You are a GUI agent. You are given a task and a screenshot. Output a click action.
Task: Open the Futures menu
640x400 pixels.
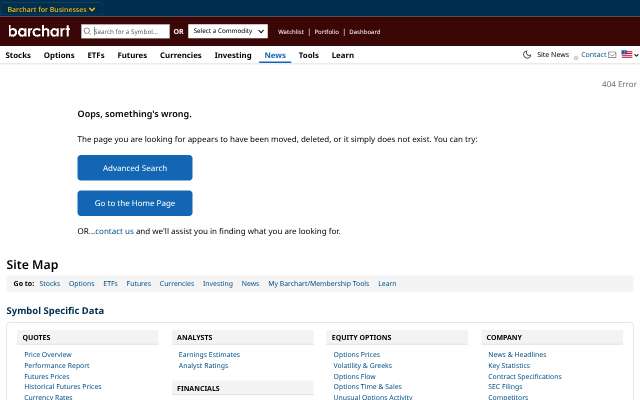132,55
